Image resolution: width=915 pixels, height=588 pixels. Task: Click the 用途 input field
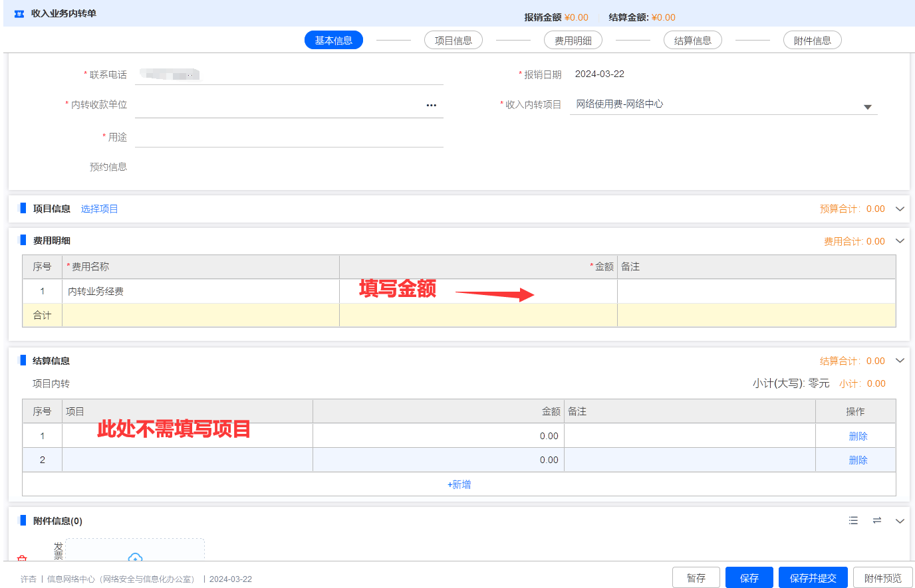[x=289, y=138]
